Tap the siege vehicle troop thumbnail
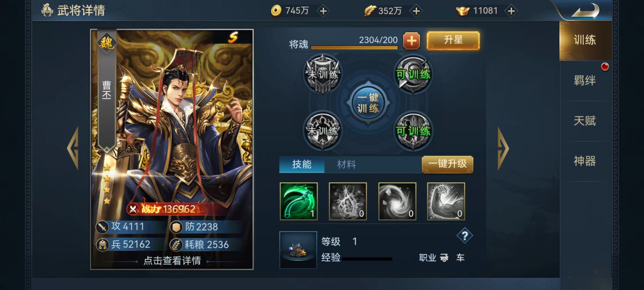The height and width of the screenshot is (290, 644). pyautogui.click(x=298, y=250)
